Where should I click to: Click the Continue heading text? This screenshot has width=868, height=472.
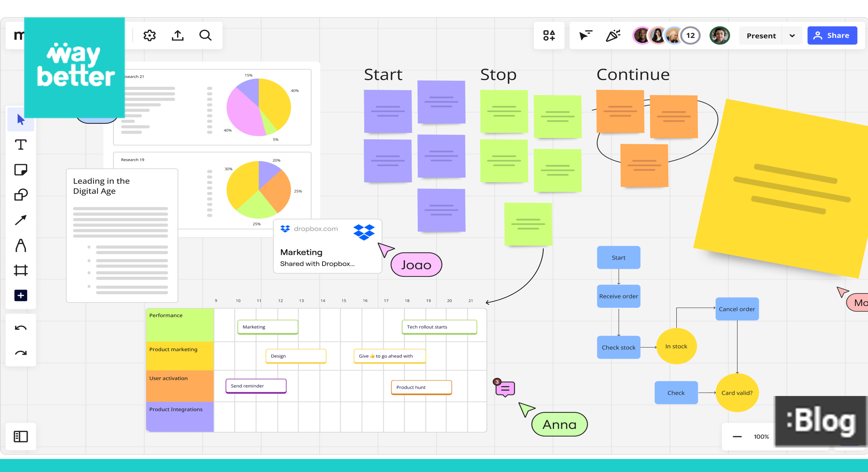point(633,74)
